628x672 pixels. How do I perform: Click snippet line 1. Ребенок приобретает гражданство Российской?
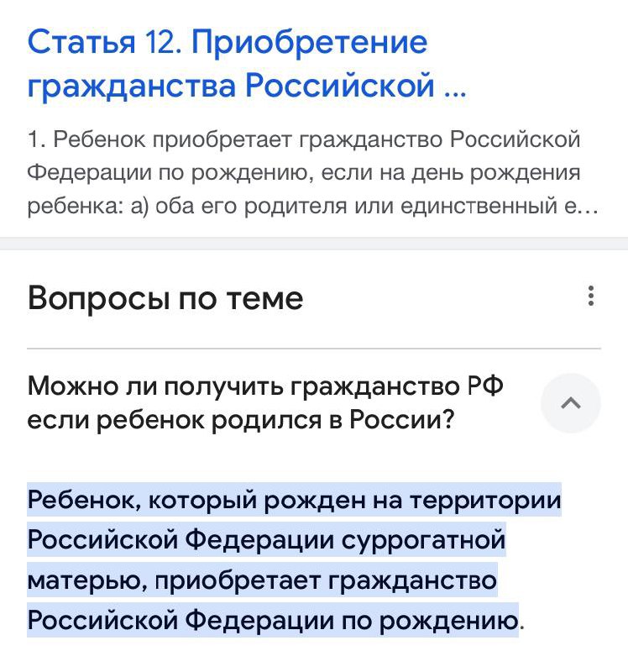(304, 139)
